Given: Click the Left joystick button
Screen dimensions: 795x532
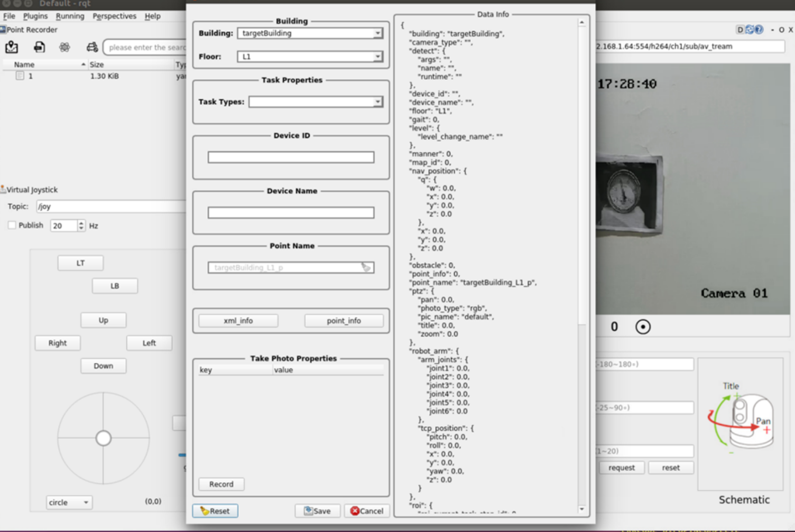Looking at the screenshot, I should (149, 343).
